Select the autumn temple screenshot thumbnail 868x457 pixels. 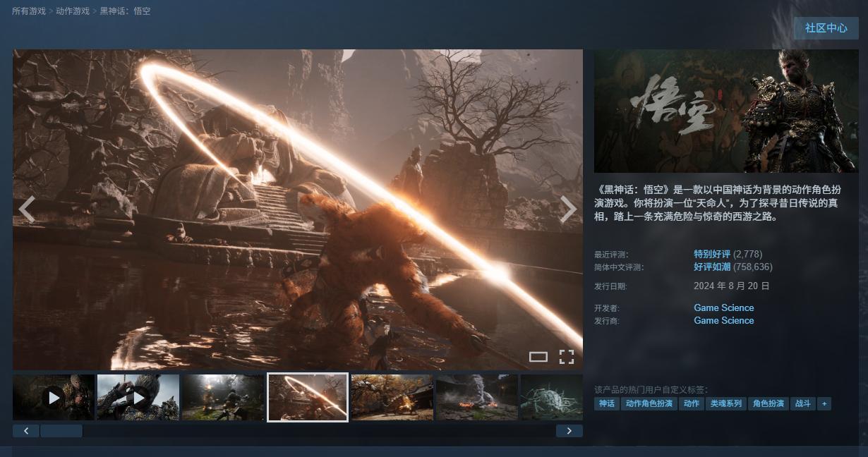[x=392, y=398]
